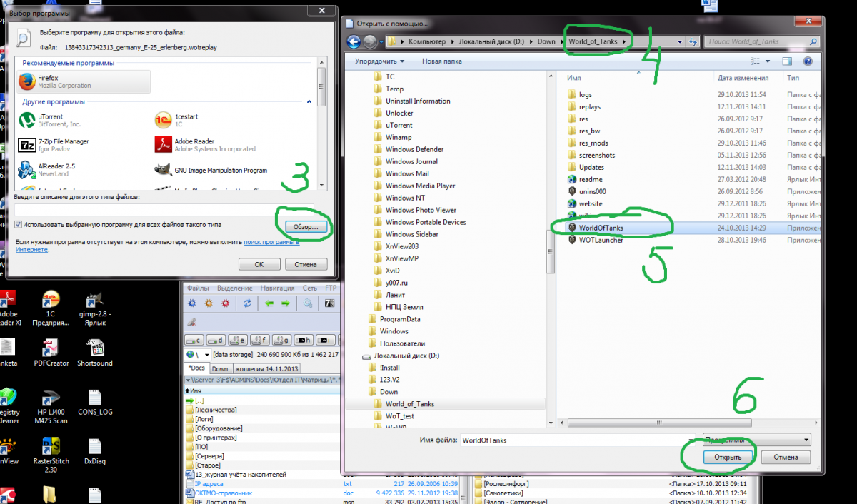Select the WOTLauncher application file
Image resolution: width=857 pixels, height=504 pixels.
click(595, 240)
